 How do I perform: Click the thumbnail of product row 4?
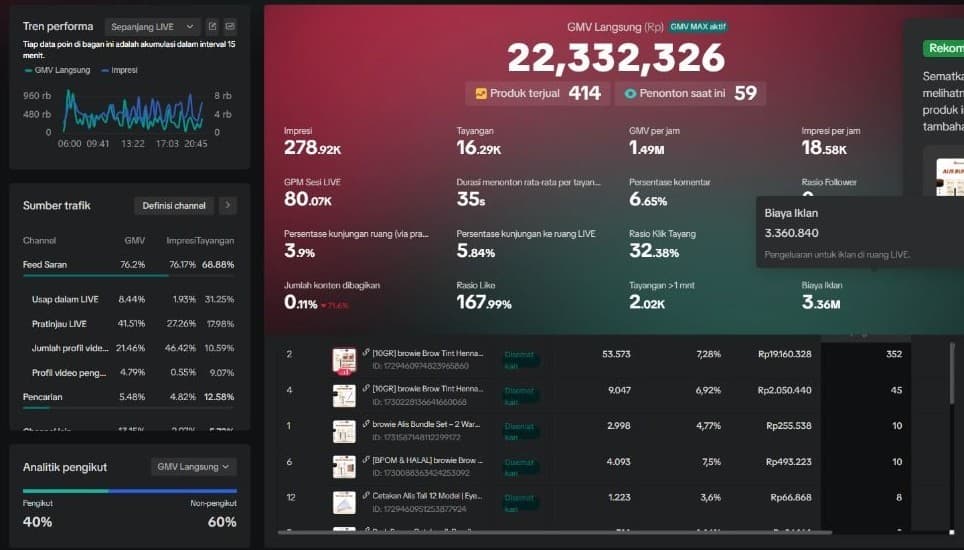click(x=344, y=396)
